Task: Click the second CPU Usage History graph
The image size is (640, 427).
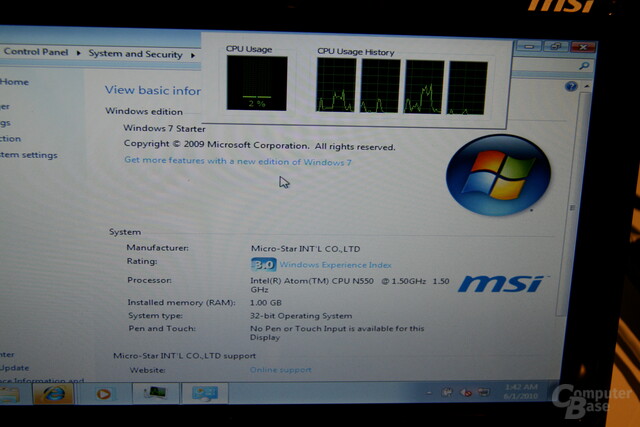Action: 380,86
